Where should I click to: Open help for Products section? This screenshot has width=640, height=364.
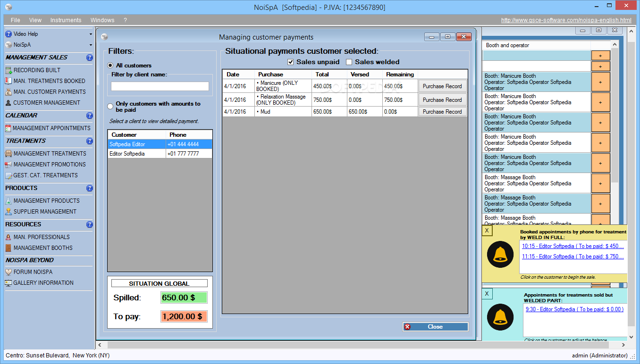pos(90,188)
